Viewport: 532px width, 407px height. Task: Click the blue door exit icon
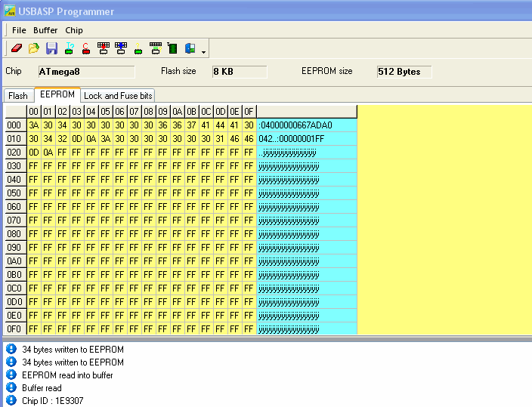(190, 48)
